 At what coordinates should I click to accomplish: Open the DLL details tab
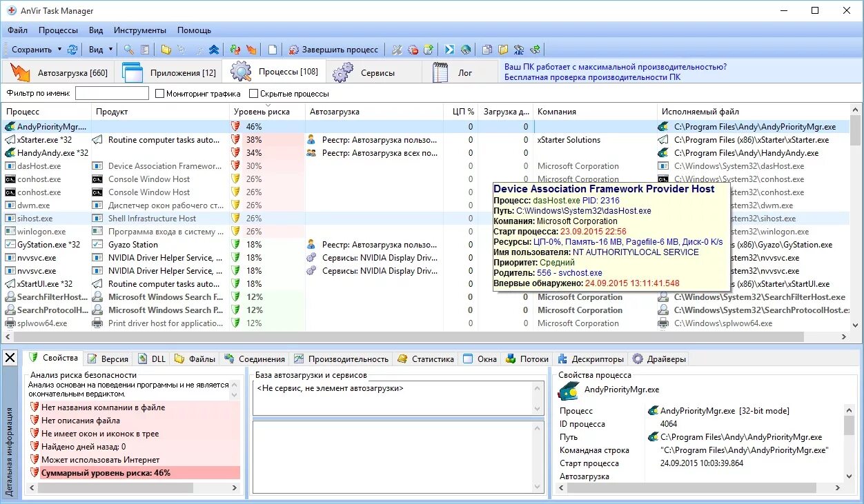point(153,359)
